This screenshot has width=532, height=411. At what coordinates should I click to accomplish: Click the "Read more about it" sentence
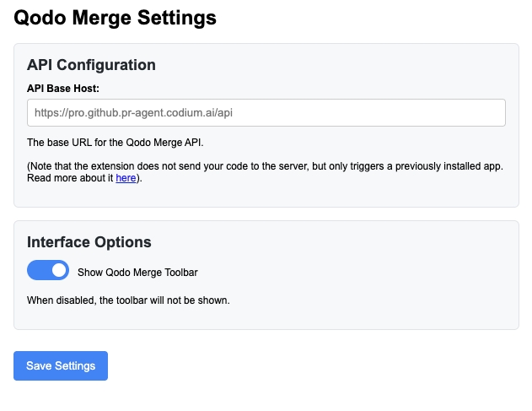point(71,178)
